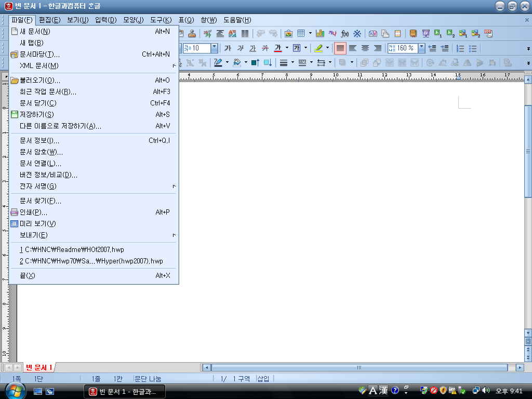Select justified alignment button

tap(340, 48)
